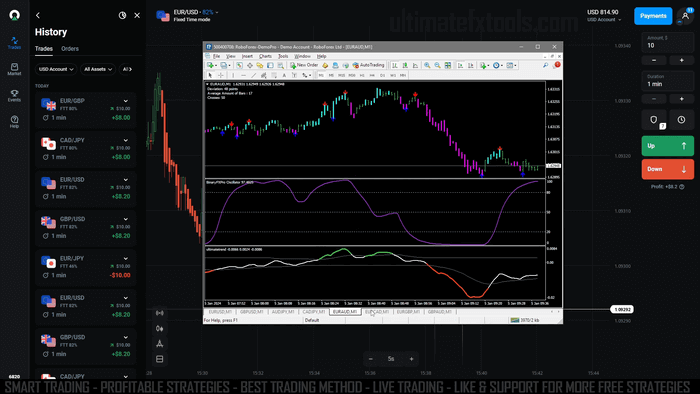
Task: Place an Up trade
Action: [667, 146]
